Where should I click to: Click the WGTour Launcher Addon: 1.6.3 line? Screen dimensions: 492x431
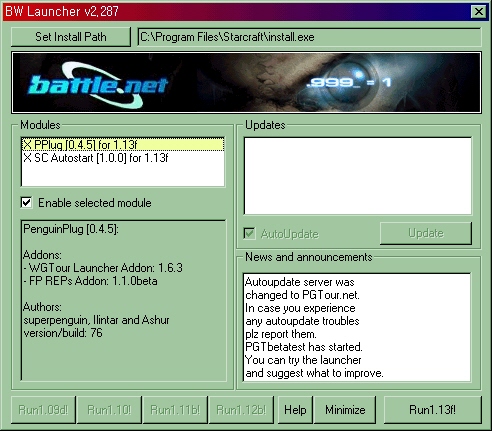pyautogui.click(x=103, y=268)
